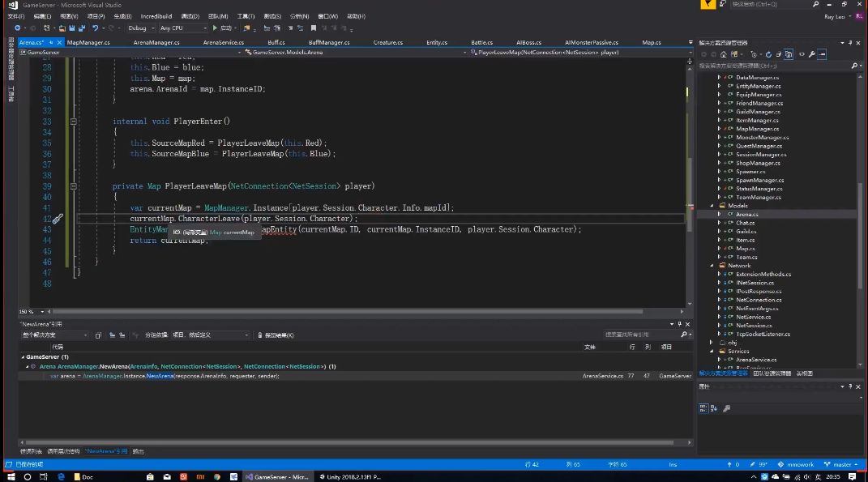The width and height of the screenshot is (868, 482).
Task: Collapse the Models folder in Solution Explorer
Action: pos(712,205)
